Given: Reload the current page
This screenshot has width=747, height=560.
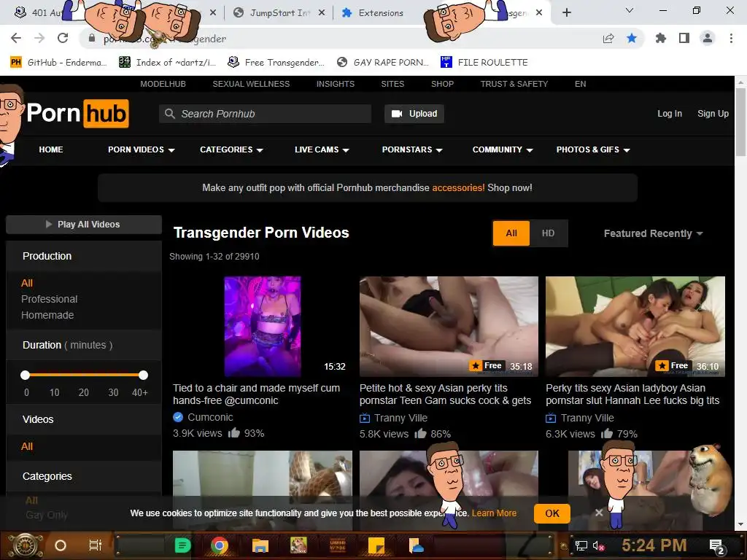Looking at the screenshot, I should point(63,38).
